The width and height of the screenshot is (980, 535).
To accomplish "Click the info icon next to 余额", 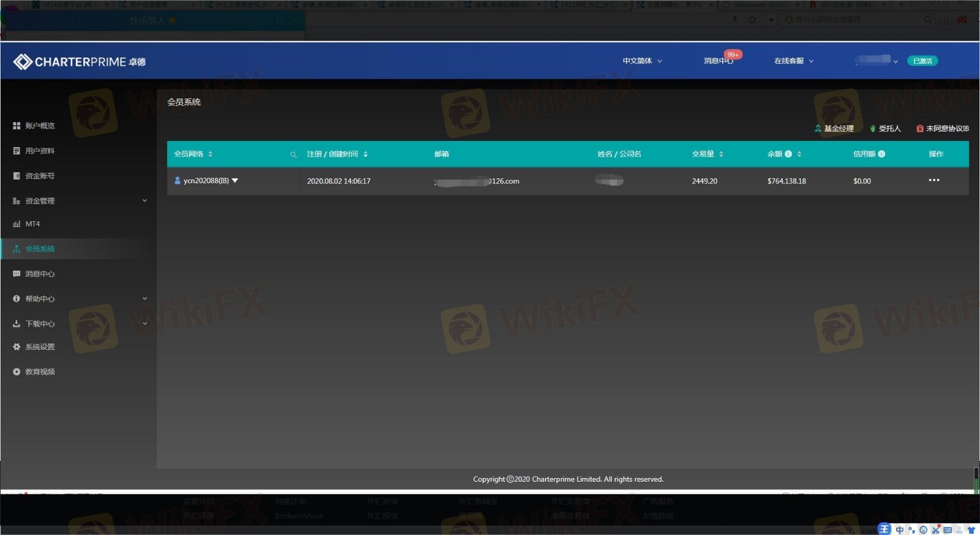I will [x=788, y=154].
